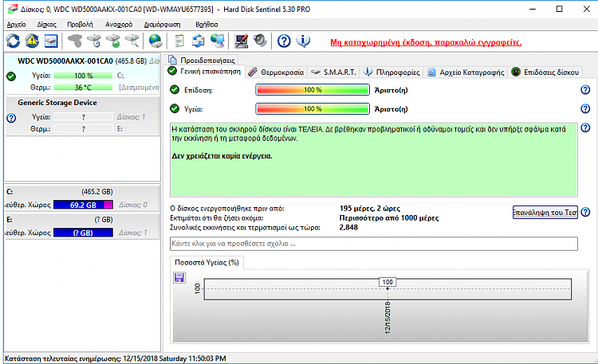This screenshot has height=364, width=598.
Task: Click the 100 data point label in chart
Action: tap(388, 282)
